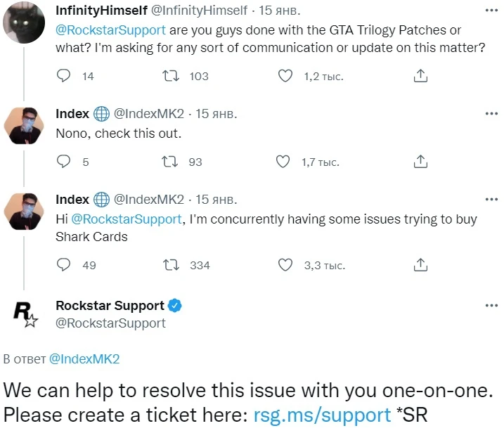The height and width of the screenshot is (433, 504).
Task: Open Rockstar Support profile avatar
Action: point(27,314)
